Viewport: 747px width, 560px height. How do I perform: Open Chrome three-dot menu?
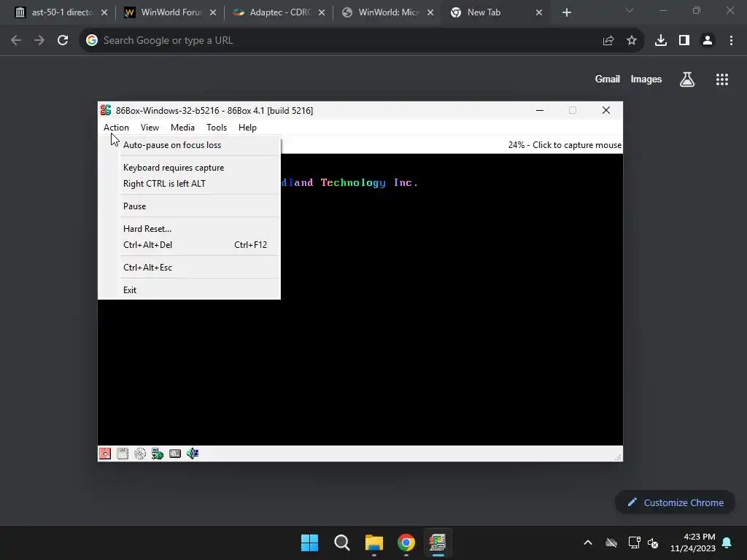click(x=731, y=41)
